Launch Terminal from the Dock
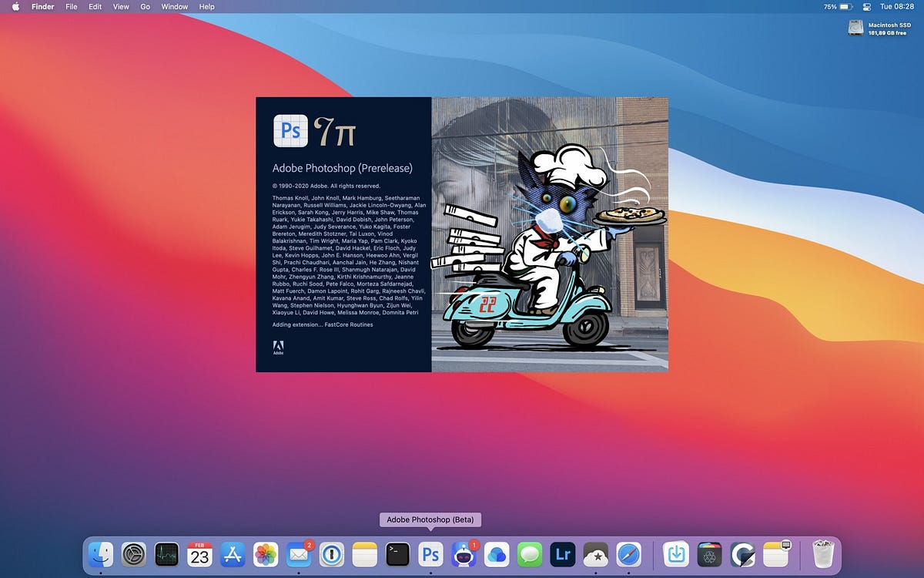 coord(397,554)
